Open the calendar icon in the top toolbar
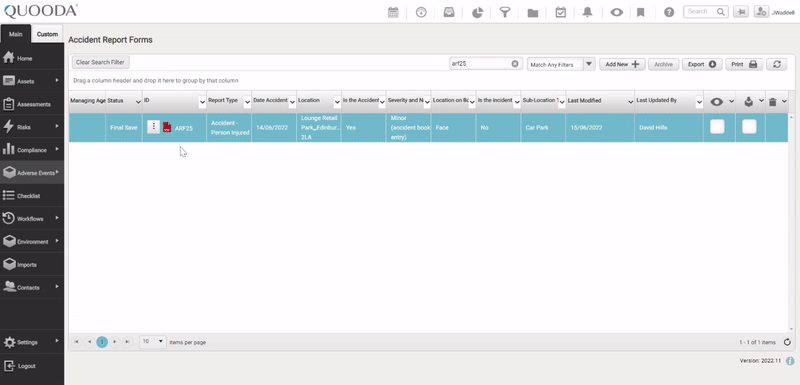Screen dimensions: 800x385 [x=393, y=12]
